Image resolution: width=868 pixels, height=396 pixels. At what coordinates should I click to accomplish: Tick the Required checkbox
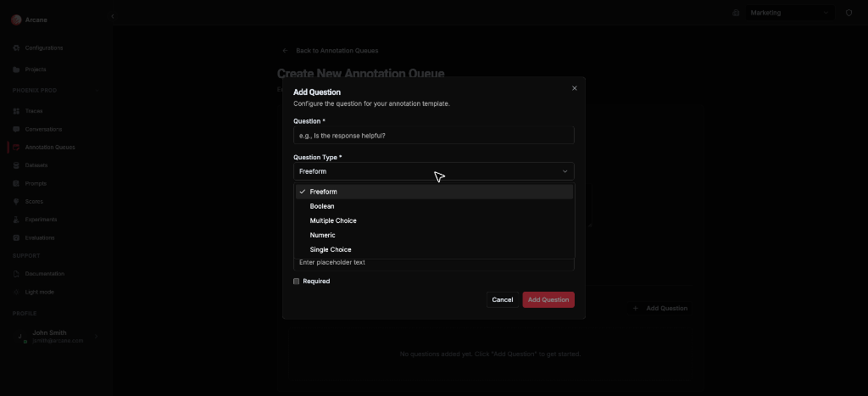[x=296, y=282]
